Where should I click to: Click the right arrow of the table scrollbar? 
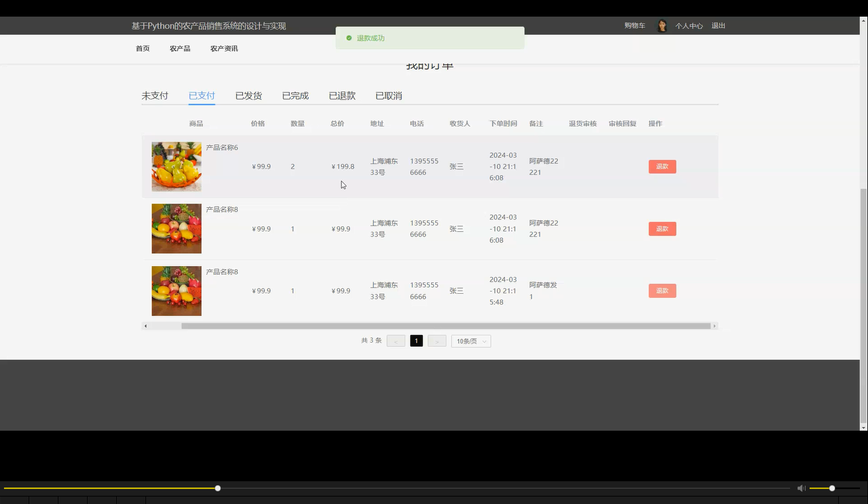pyautogui.click(x=715, y=325)
